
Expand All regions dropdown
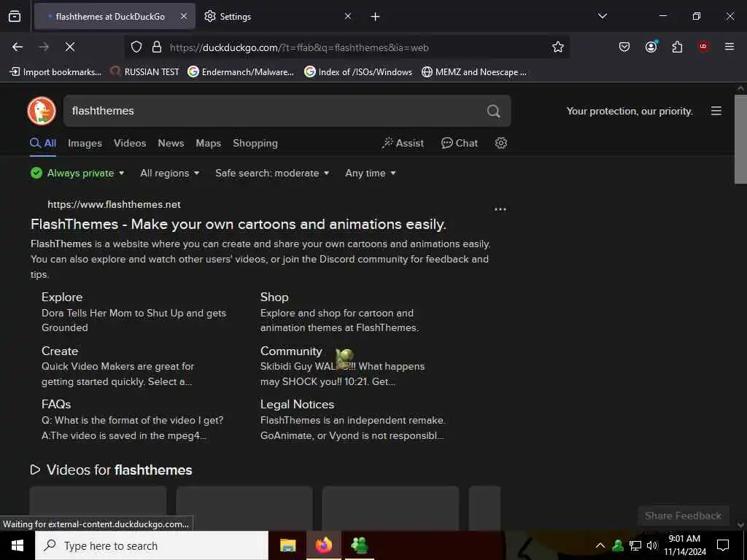pyautogui.click(x=169, y=174)
